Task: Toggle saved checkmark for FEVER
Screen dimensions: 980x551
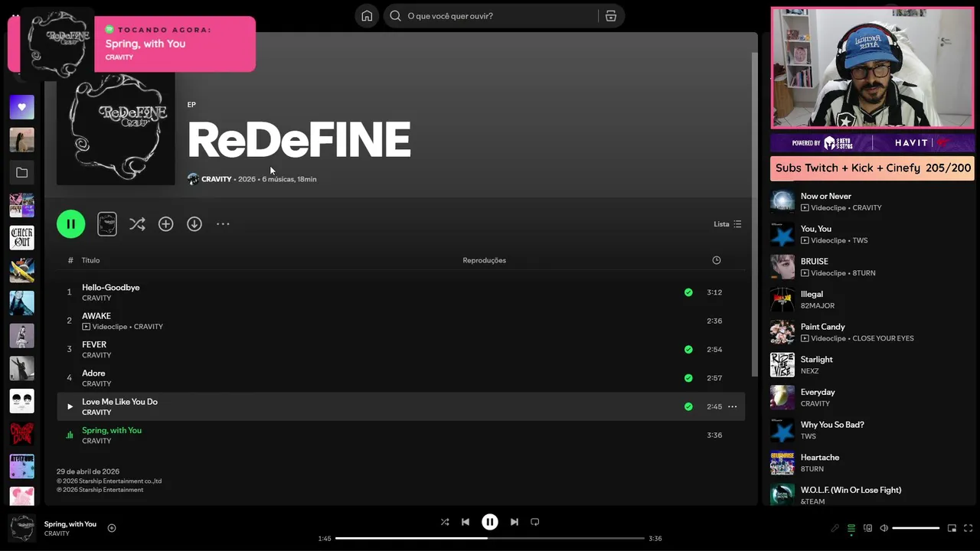Action: (688, 350)
